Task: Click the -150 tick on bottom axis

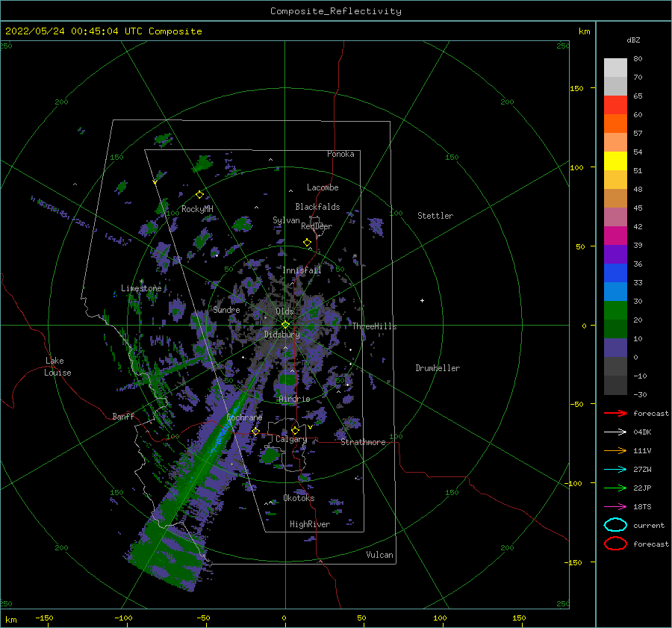Action: [x=44, y=618]
